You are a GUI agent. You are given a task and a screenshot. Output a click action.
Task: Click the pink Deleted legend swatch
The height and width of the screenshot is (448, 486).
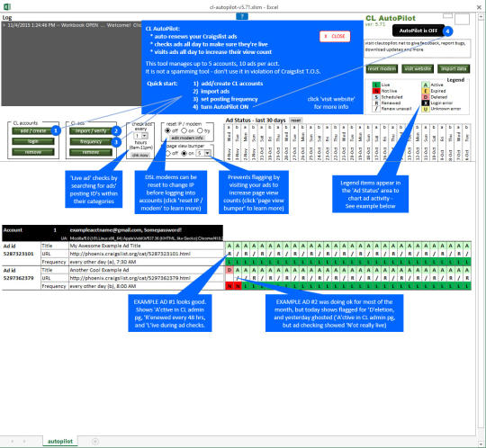(425, 97)
